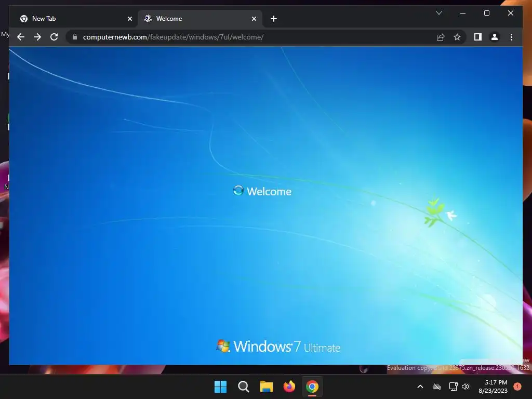Screen dimensions: 532x399
Task: View site information lock icon
Action: pyautogui.click(x=75, y=37)
